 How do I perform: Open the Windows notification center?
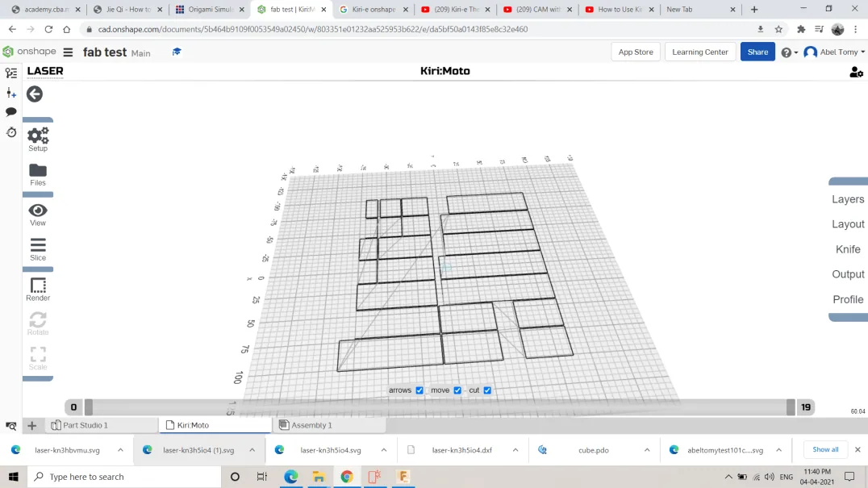point(849,477)
